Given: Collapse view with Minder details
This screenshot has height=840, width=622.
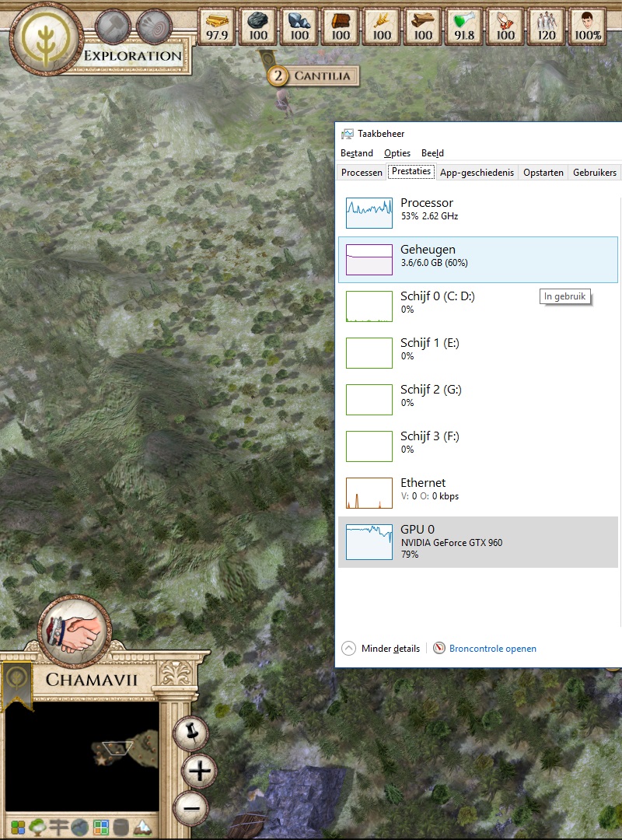Looking at the screenshot, I should tap(381, 649).
